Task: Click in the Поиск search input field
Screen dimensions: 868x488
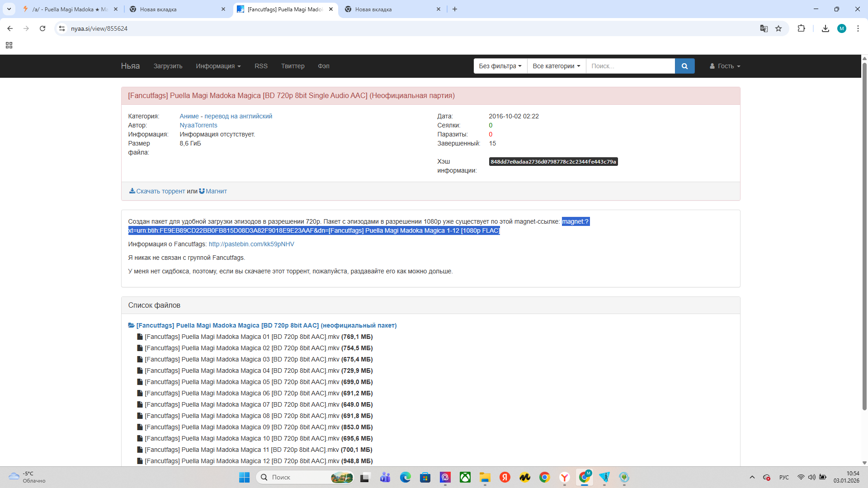Action: 630,66
